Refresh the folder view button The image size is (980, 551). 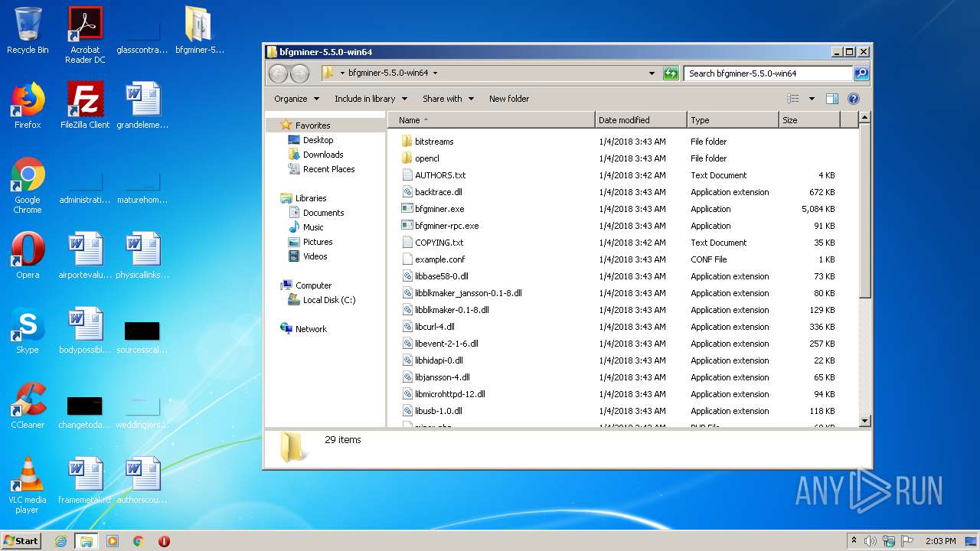point(671,73)
